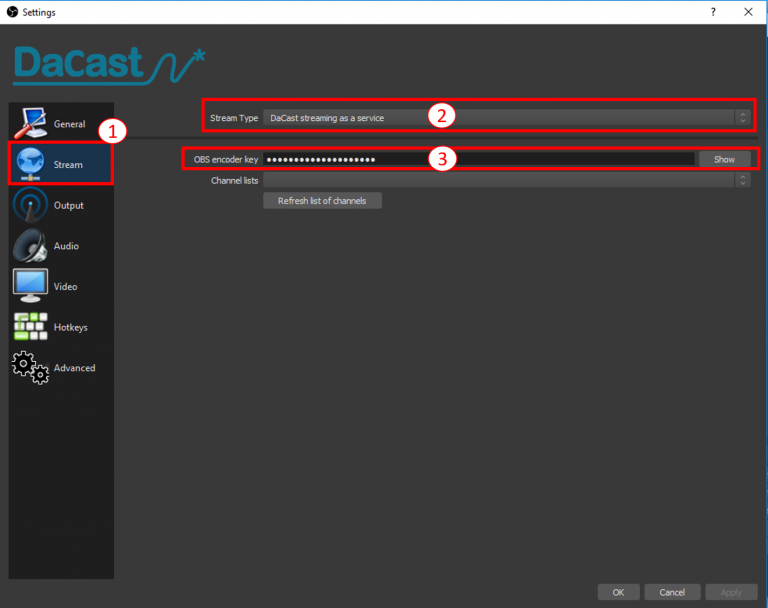Image resolution: width=768 pixels, height=608 pixels.
Task: Confirm settings with OK button
Action: 618,592
